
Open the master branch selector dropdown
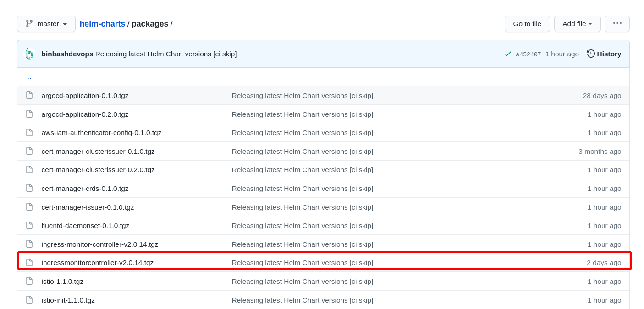46,24
